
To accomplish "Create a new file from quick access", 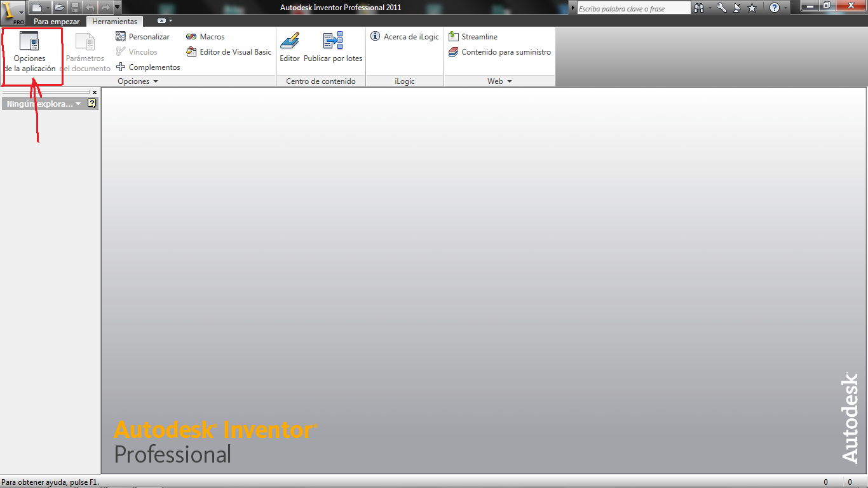I will [x=37, y=8].
